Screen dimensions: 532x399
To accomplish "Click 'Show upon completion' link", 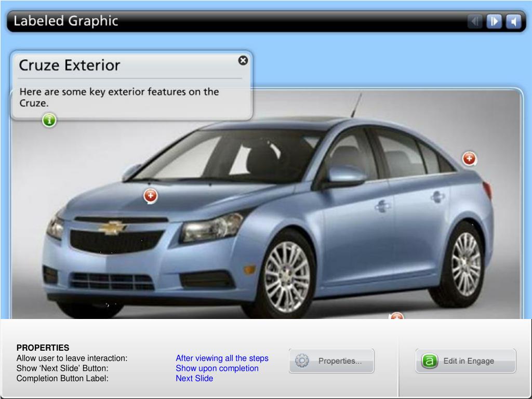I will [x=217, y=368].
